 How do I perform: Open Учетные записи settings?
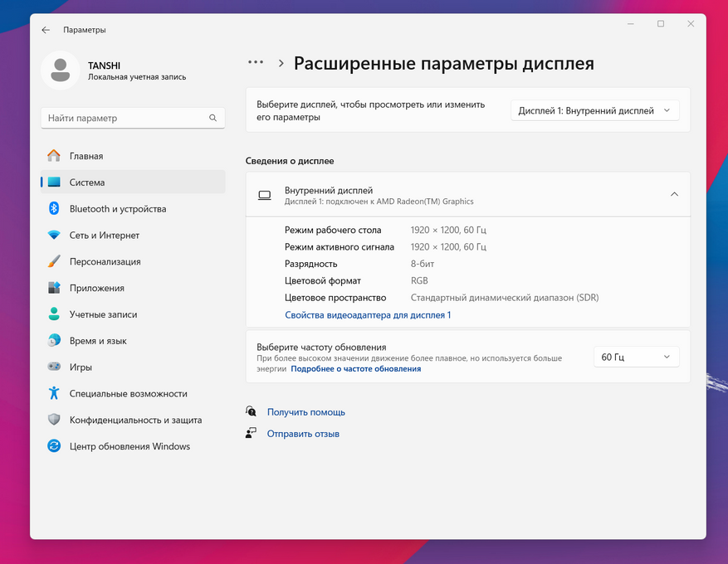pyautogui.click(x=133, y=314)
